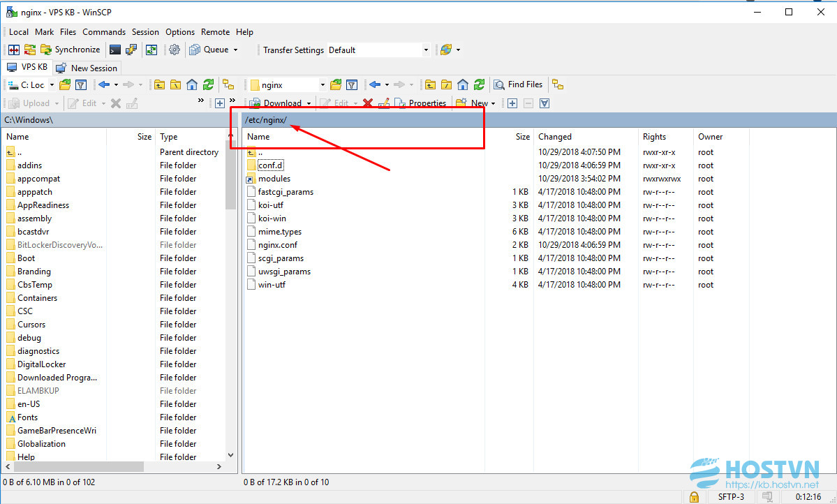This screenshot has height=504, width=837.
Task: Expand remote panel back history dropdown
Action: pos(387,84)
